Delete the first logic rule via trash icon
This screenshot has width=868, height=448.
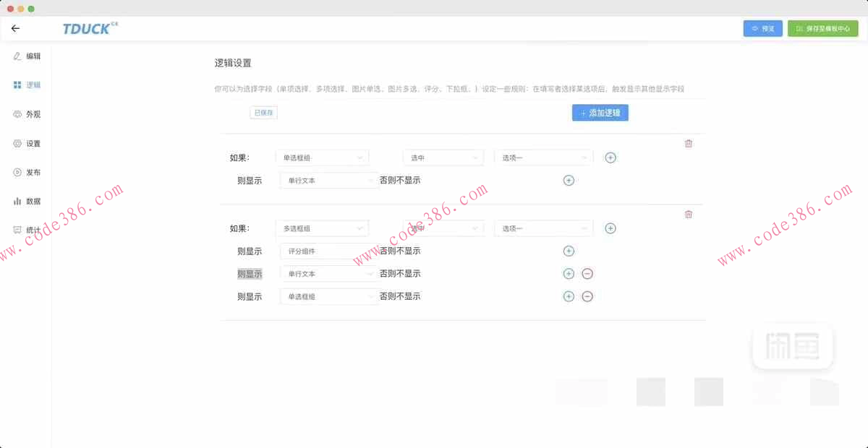point(688,143)
